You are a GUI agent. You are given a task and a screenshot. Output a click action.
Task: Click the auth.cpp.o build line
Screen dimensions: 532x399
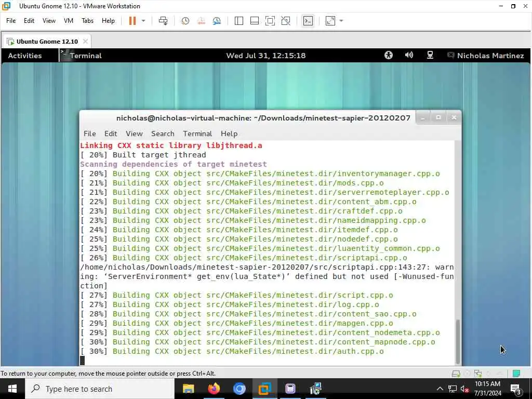(232, 352)
